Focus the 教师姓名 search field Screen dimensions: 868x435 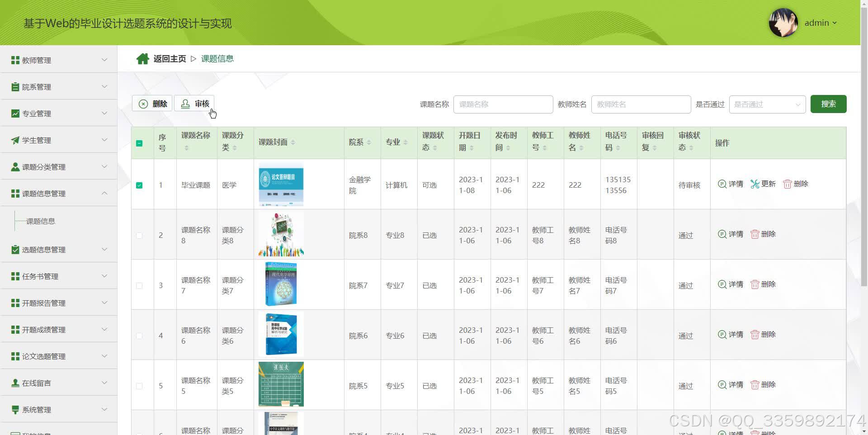[x=641, y=104]
